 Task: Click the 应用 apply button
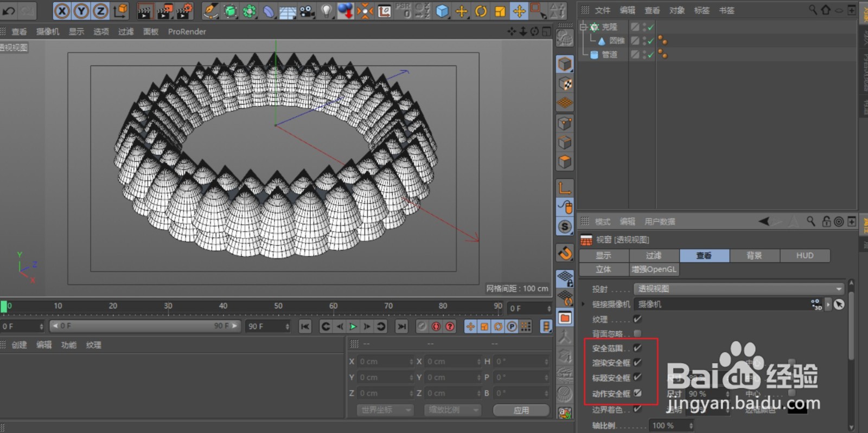[521, 410]
